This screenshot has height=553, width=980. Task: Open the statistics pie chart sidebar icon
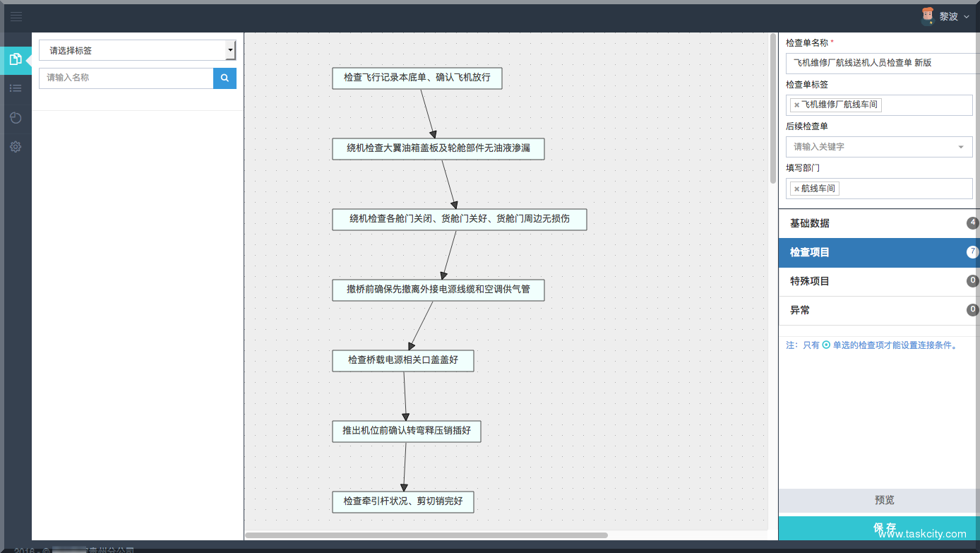click(x=16, y=118)
